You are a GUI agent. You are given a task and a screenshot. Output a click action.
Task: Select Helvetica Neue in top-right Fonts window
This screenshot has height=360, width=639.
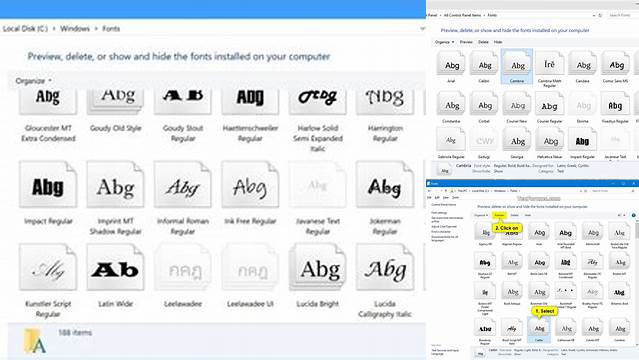[x=550, y=140]
